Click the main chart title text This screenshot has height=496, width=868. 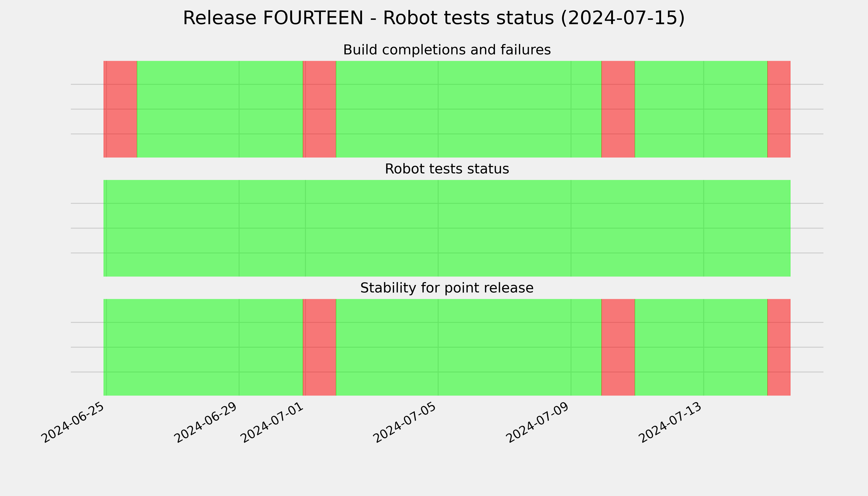click(434, 18)
